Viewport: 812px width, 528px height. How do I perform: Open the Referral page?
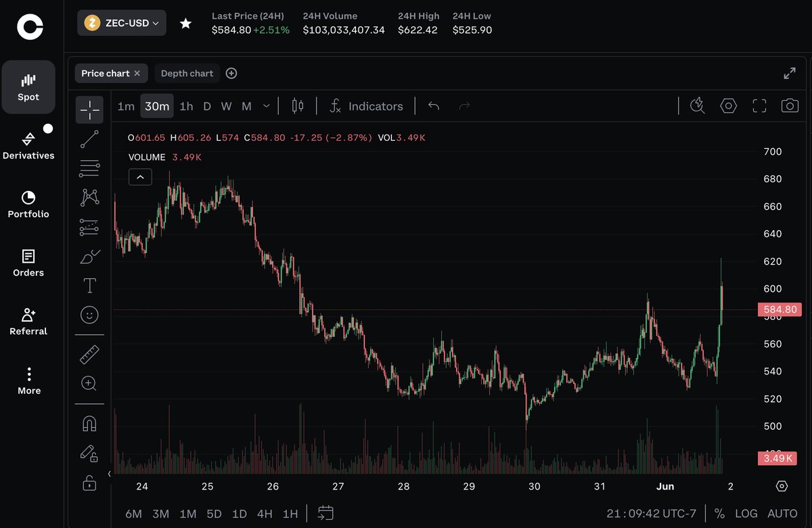click(28, 322)
